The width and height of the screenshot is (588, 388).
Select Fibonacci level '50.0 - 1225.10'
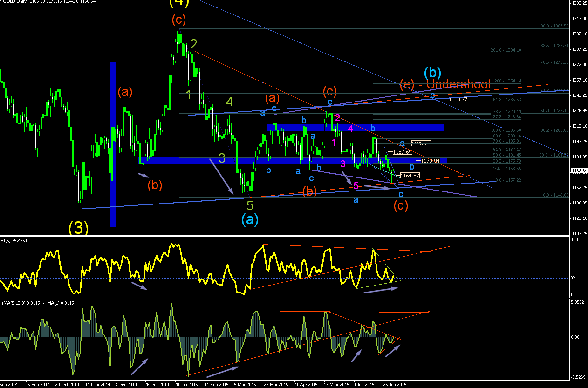coord(554,110)
